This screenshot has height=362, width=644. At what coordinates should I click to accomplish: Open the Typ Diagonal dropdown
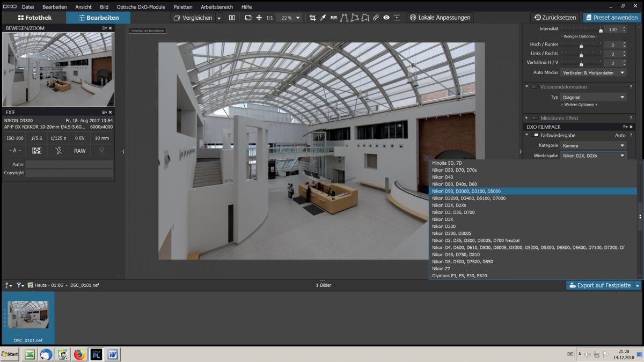(x=593, y=98)
